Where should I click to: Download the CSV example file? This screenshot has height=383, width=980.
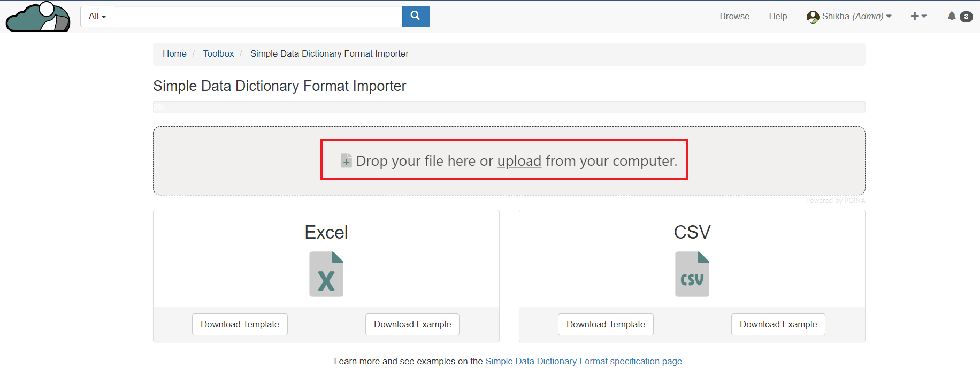coord(778,324)
